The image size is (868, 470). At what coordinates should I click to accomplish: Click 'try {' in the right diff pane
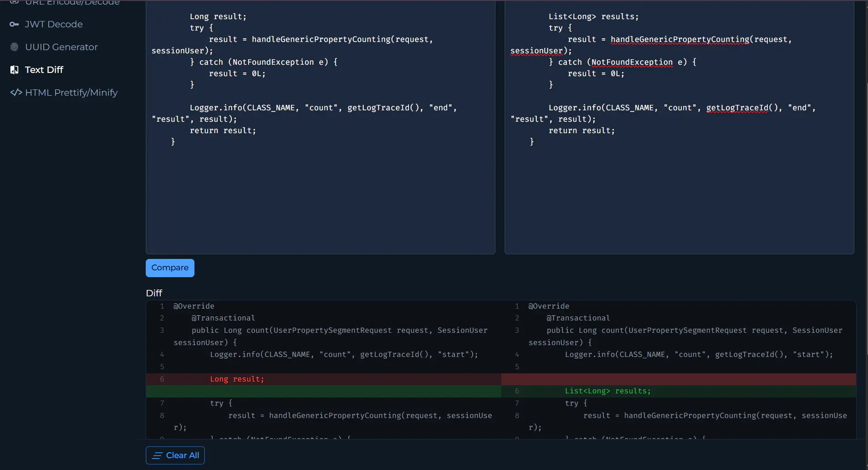click(x=576, y=403)
